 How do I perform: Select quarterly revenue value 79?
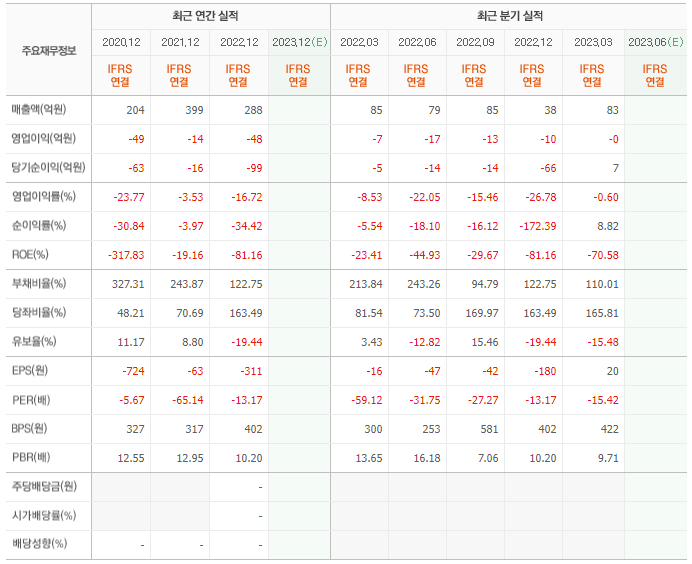pyautogui.click(x=434, y=110)
